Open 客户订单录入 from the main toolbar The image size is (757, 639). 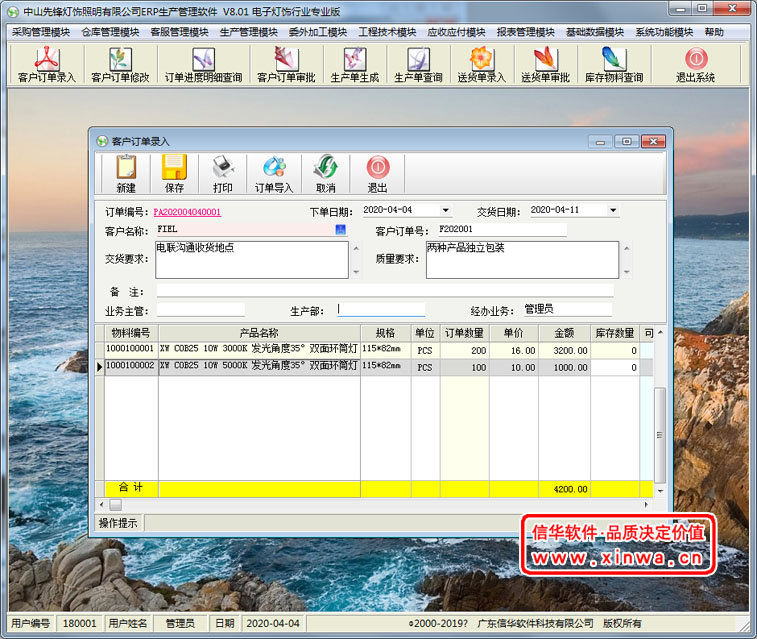point(47,65)
